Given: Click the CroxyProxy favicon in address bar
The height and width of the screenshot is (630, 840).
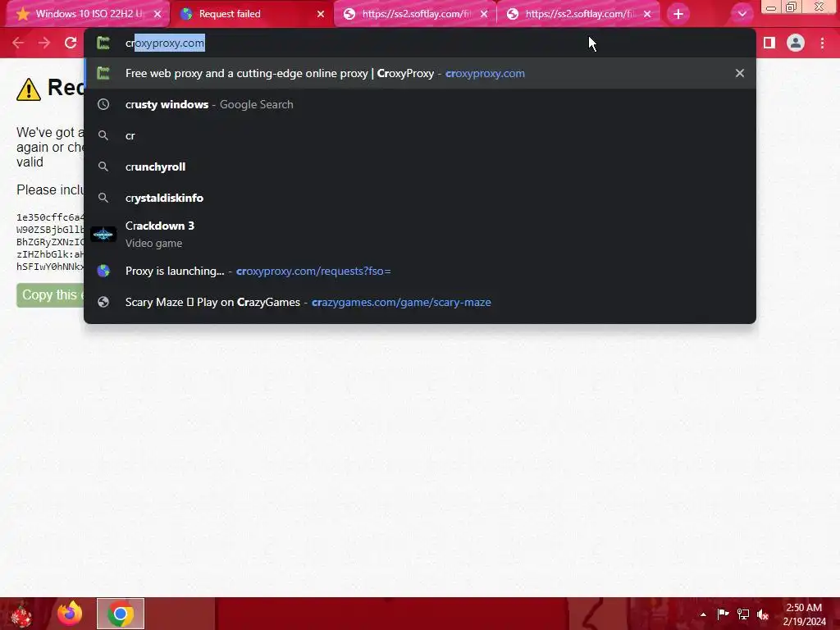Looking at the screenshot, I should (x=103, y=43).
